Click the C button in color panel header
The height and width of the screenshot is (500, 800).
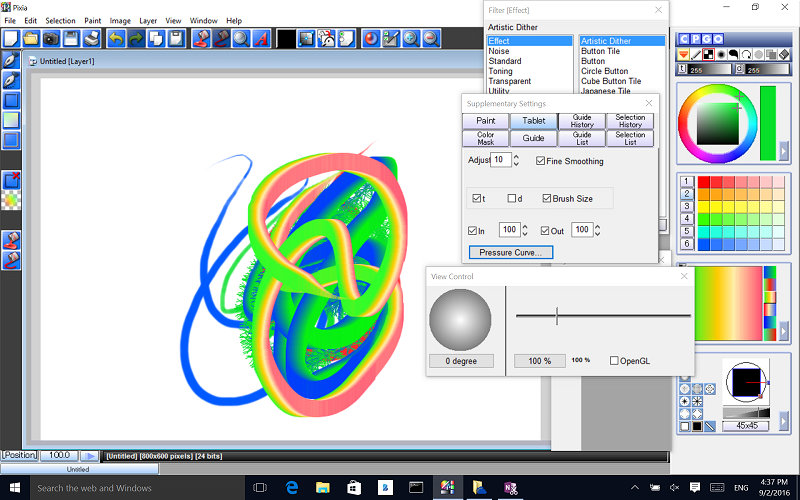684,39
